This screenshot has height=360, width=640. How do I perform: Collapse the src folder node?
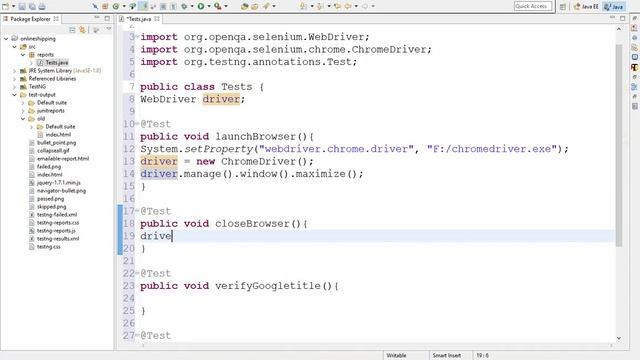coord(15,47)
